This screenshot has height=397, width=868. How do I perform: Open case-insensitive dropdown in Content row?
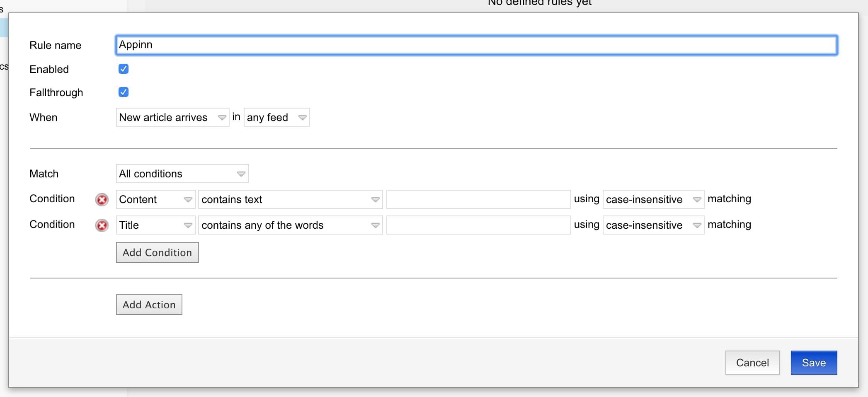coord(654,199)
